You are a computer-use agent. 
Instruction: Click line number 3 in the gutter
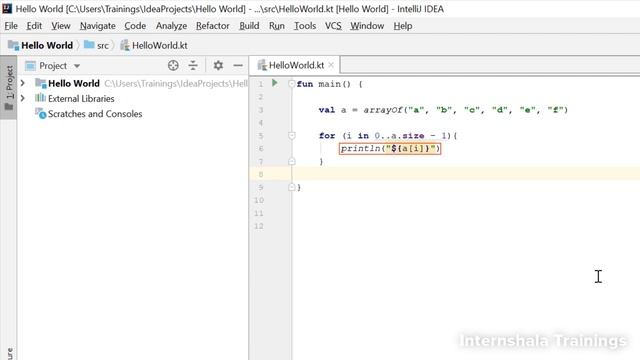click(260, 110)
